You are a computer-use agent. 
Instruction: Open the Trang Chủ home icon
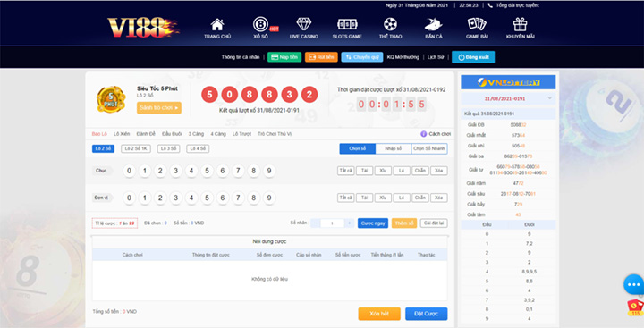tap(217, 25)
